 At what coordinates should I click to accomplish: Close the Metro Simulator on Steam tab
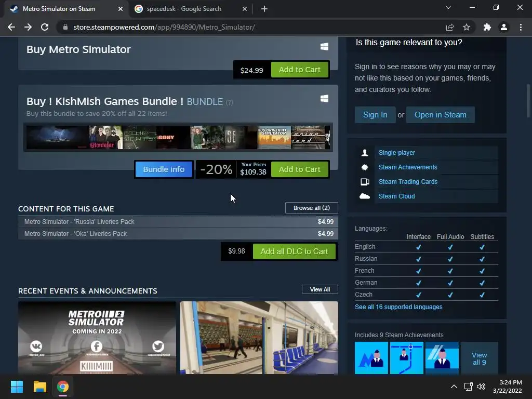coord(121,9)
